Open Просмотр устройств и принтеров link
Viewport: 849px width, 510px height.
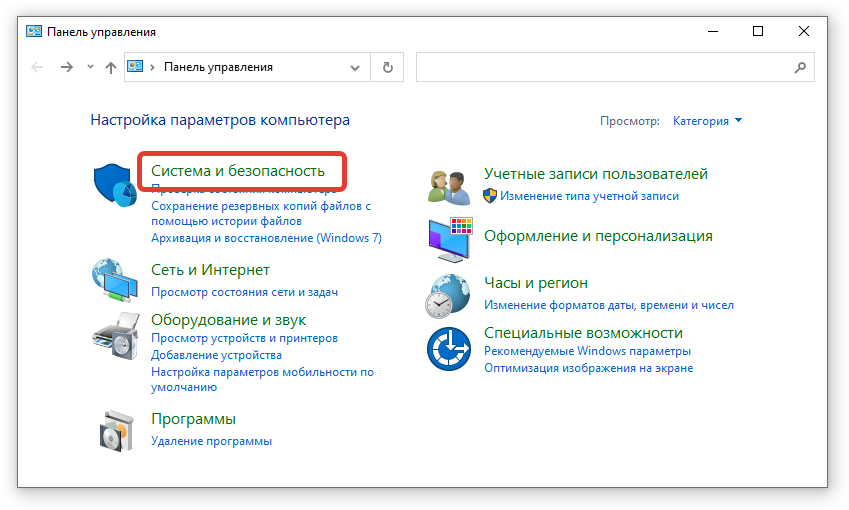point(244,339)
